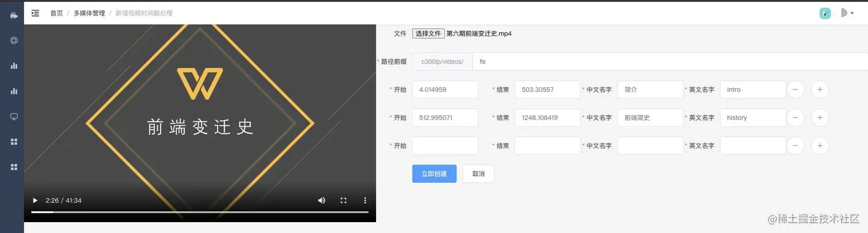Focus the empty 结束 field in last row
Viewport: 868px width, 233px height.
[x=548, y=146]
